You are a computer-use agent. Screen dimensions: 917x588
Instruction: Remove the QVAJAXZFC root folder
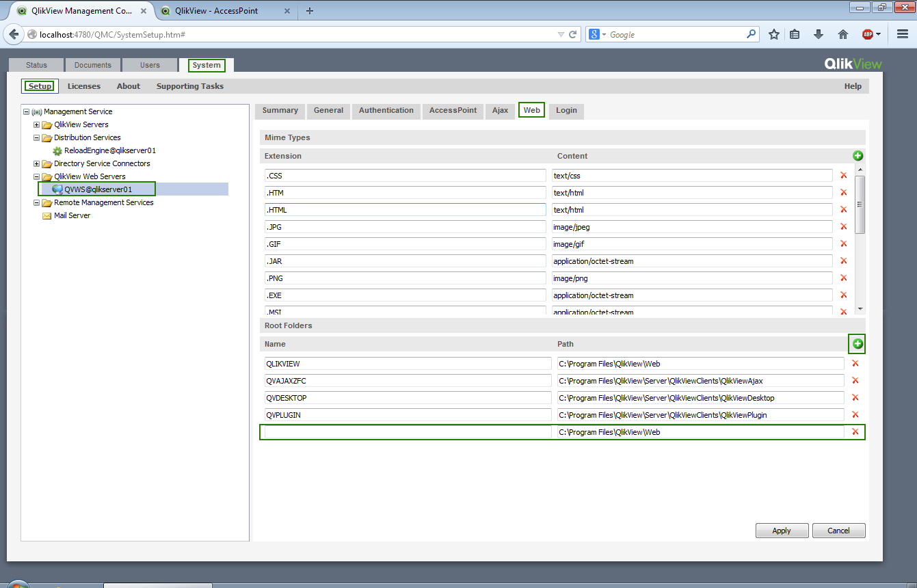[855, 381]
